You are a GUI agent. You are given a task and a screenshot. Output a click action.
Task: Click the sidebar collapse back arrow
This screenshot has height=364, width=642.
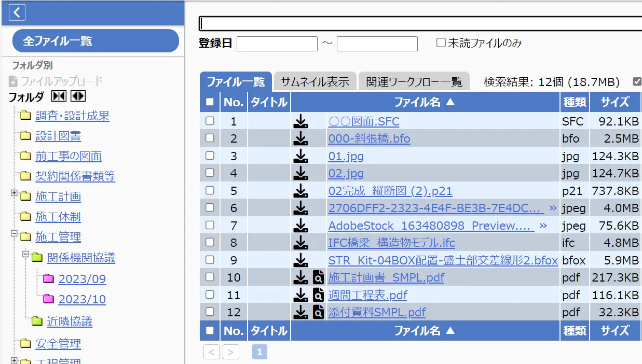17,12
